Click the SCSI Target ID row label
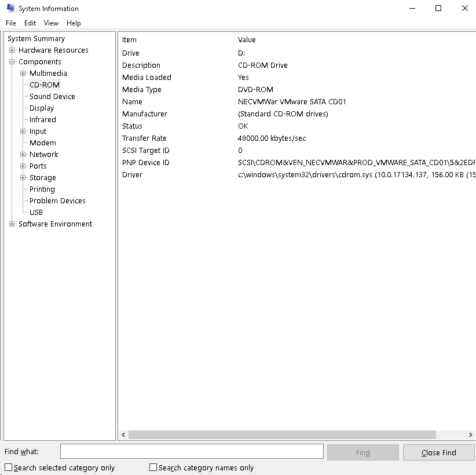 146,151
